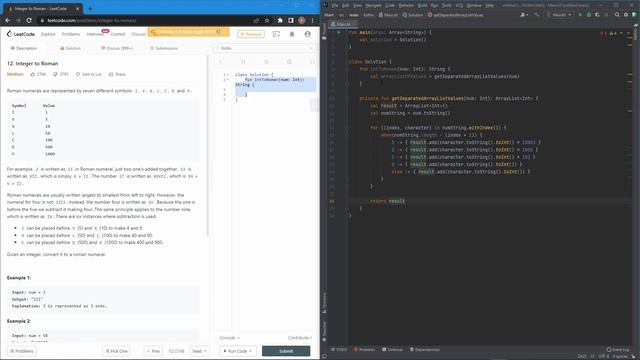640x360 pixels.
Task: Click the Solution breadcrumb in navigation bar
Action: [x=413, y=15]
